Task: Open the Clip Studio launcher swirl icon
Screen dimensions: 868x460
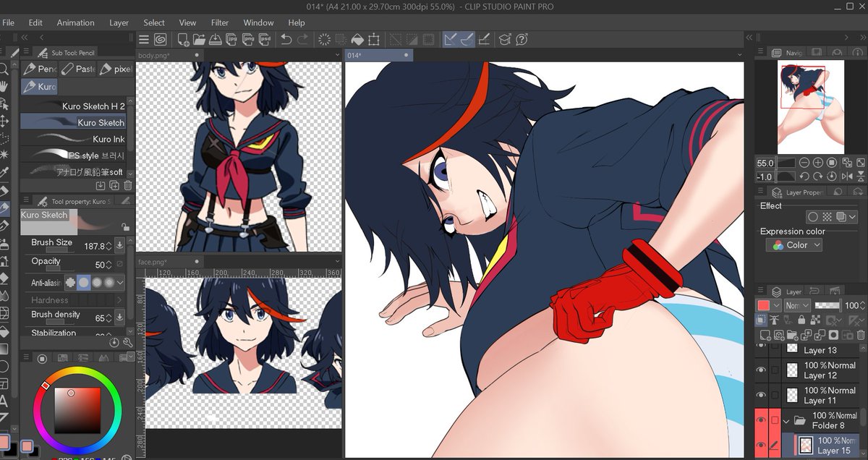Action: (160, 39)
